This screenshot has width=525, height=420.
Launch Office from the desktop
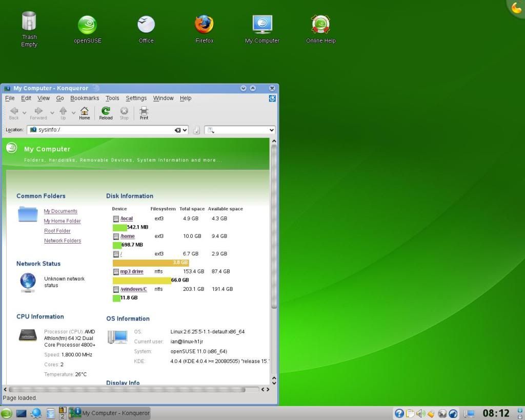(x=146, y=29)
